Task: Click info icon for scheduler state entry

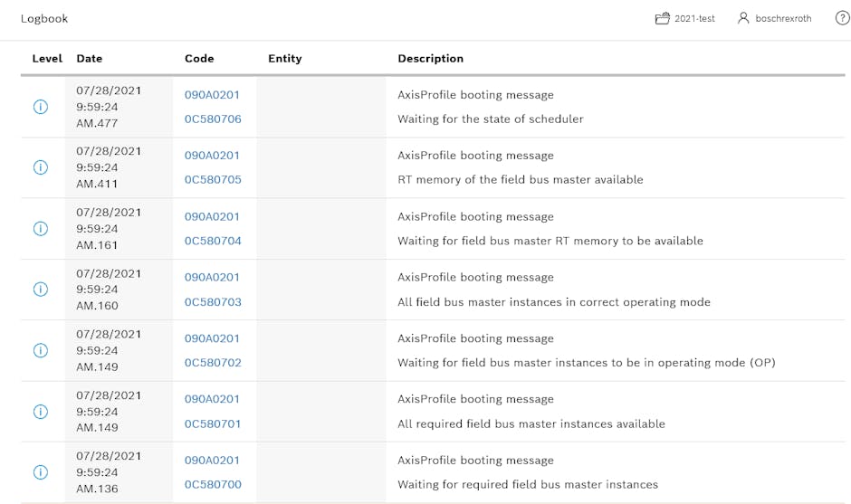Action: click(x=40, y=107)
